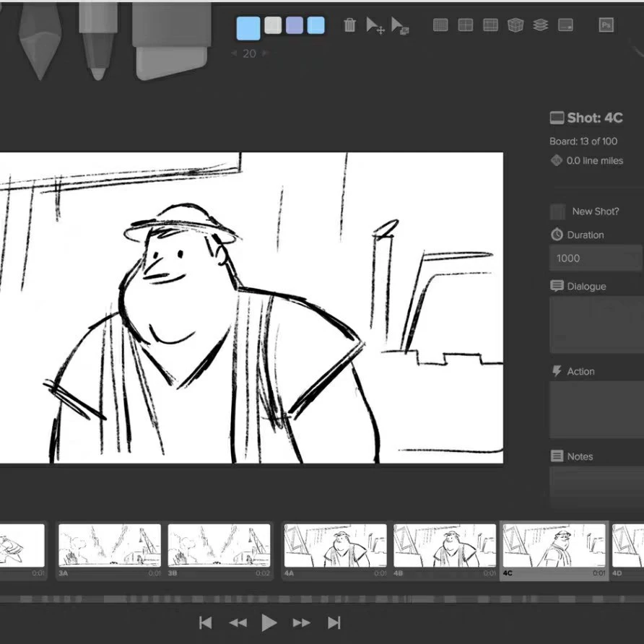This screenshot has width=644, height=644.
Task: Toggle onion skin view
Action: point(539,25)
